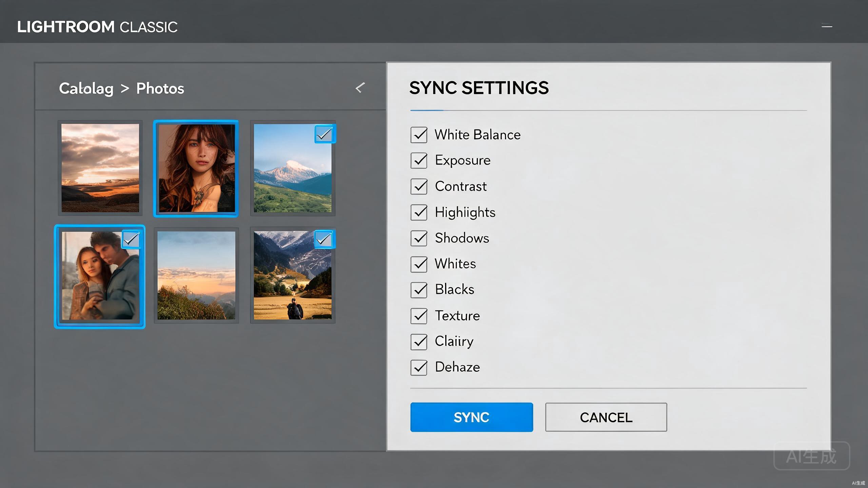Toggle the checkmark badge on mountain peak photo

[324, 134]
